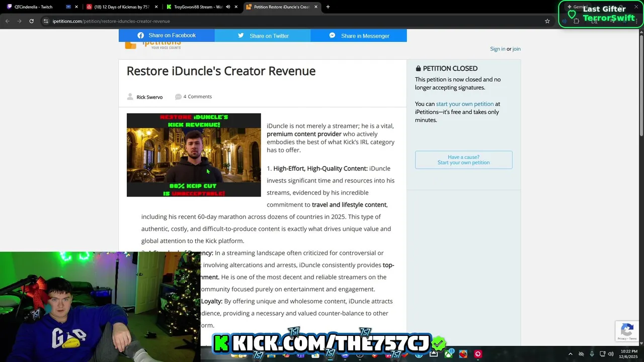View site information icon in address bar
This screenshot has width=644, height=362.
46,21
